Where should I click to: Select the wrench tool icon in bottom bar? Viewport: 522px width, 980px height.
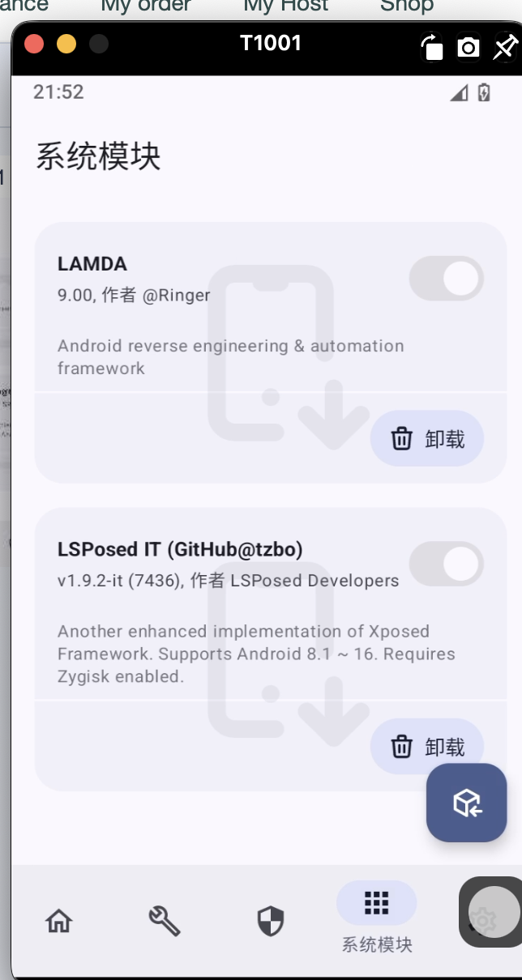[x=165, y=921]
